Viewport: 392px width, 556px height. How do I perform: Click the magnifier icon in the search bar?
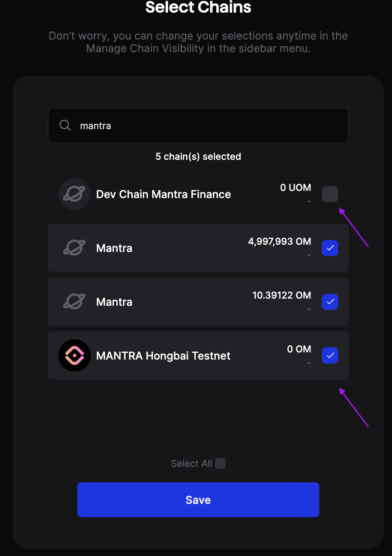coord(65,125)
